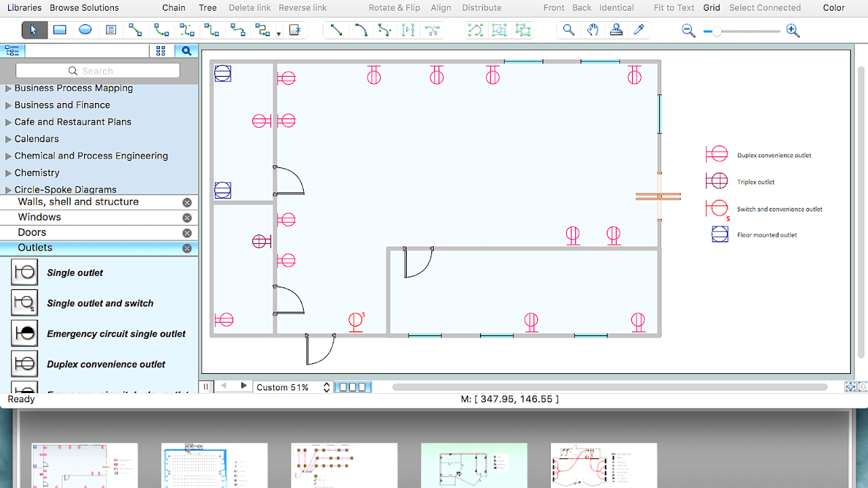Select the straight line drawing tool
Image resolution: width=868 pixels, height=488 pixels.
[336, 30]
